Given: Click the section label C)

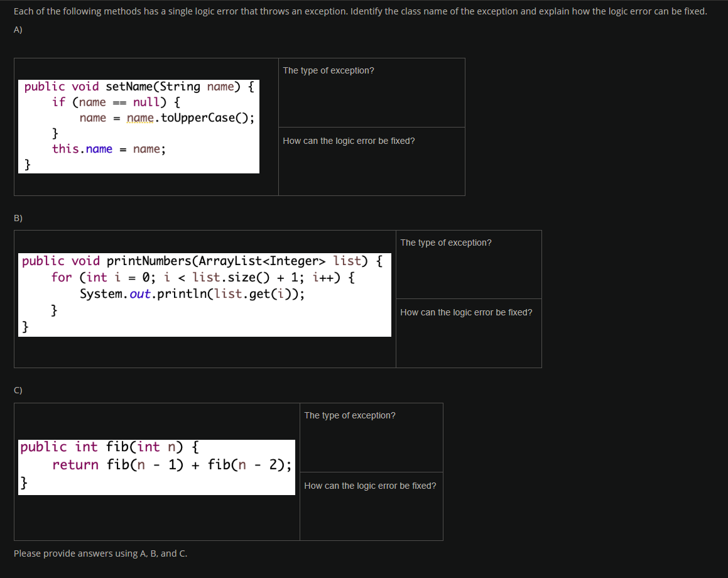Looking at the screenshot, I should pyautogui.click(x=17, y=390).
